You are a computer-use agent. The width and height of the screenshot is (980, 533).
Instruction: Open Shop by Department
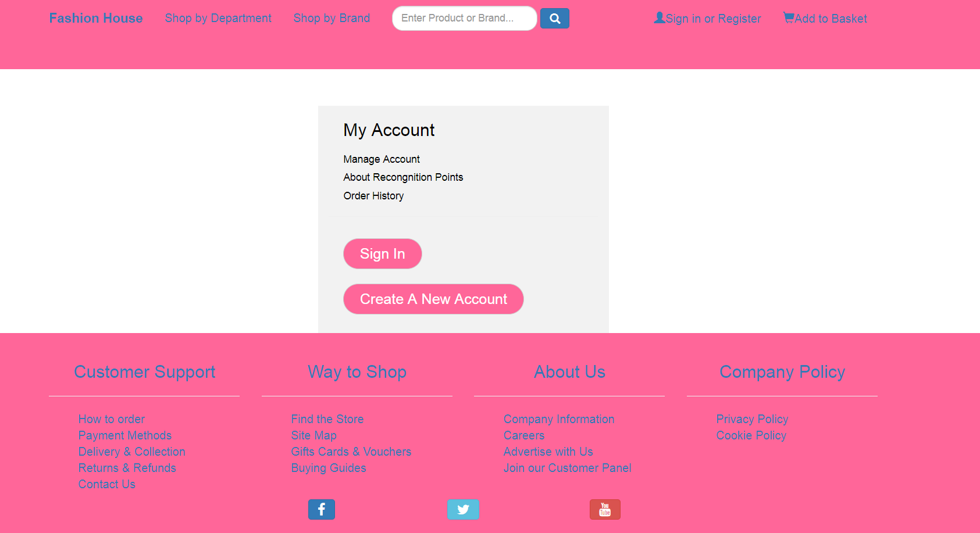218,18
